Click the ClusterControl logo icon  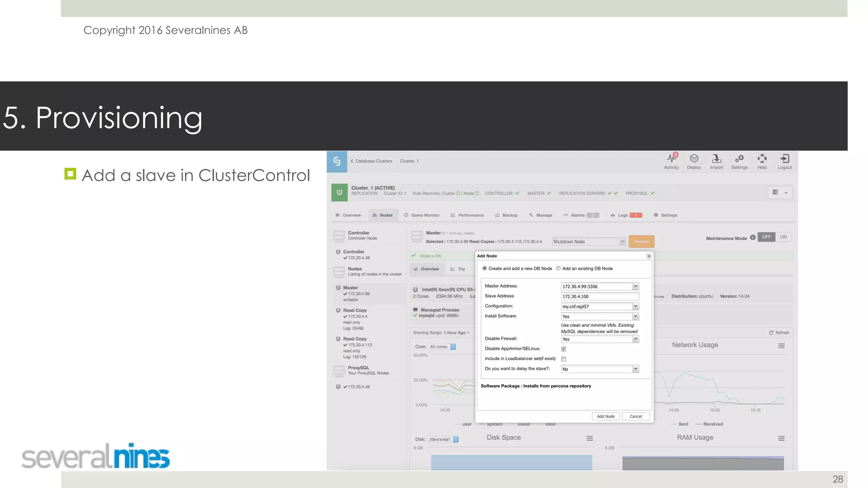click(x=337, y=161)
